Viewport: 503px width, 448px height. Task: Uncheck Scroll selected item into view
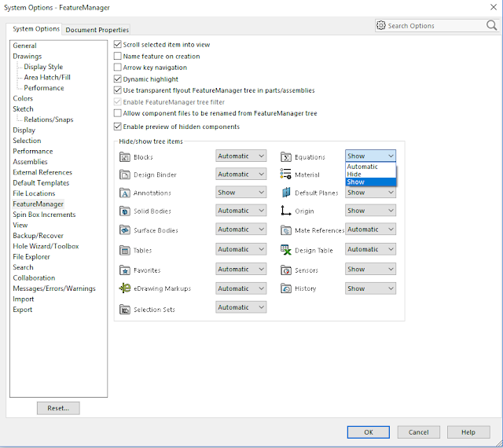tap(118, 44)
